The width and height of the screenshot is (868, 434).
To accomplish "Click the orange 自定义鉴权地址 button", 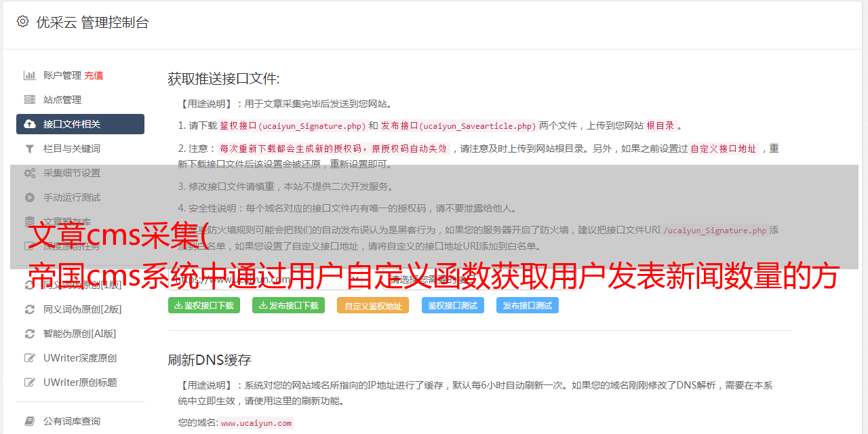I will click(x=373, y=305).
